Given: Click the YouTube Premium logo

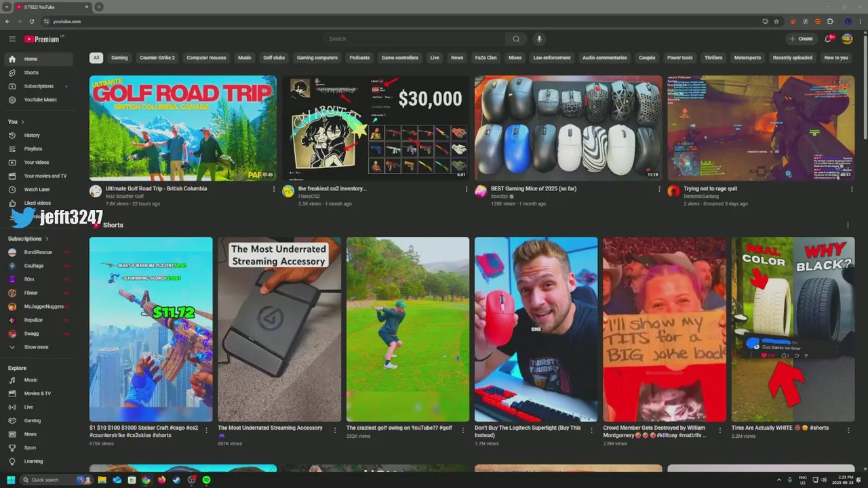Looking at the screenshot, I should click(43, 39).
